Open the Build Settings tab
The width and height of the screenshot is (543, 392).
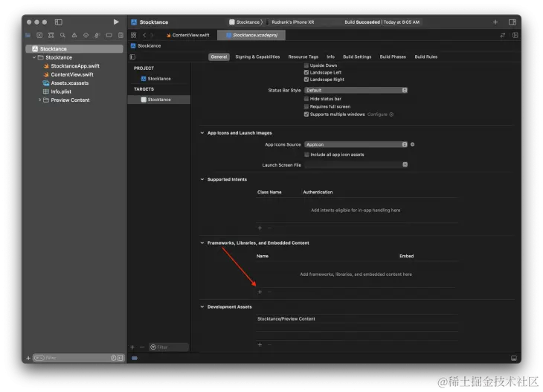[357, 57]
